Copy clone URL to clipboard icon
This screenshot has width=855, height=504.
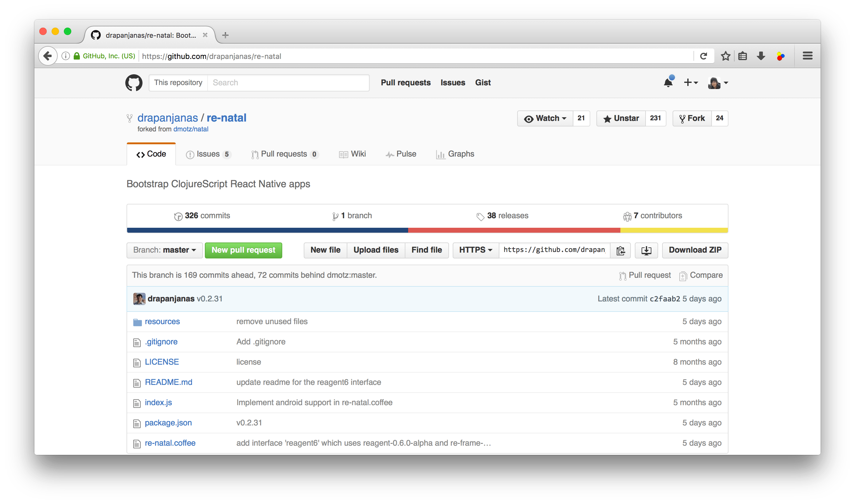coord(621,250)
